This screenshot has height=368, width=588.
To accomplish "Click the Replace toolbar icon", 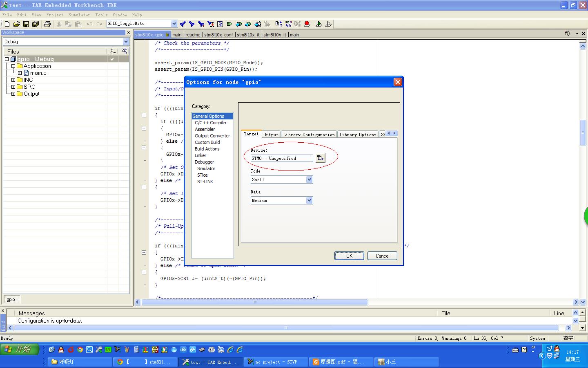I will (x=211, y=24).
